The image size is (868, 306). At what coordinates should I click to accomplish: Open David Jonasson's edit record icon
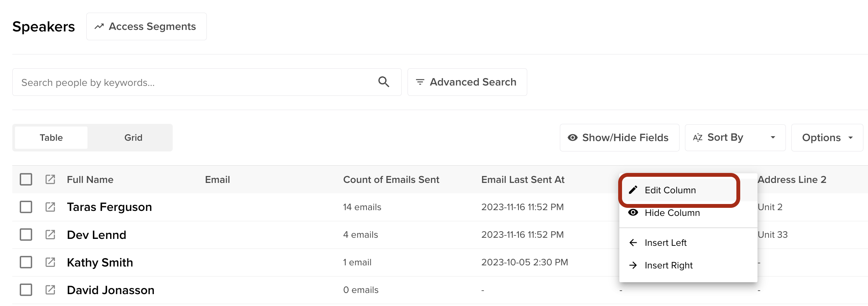pos(50,290)
